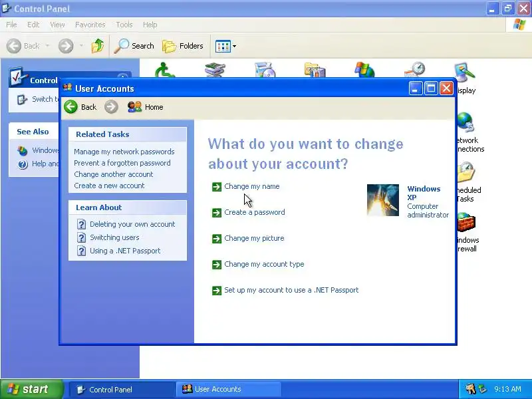The width and height of the screenshot is (532, 399).
Task: Click the green Back arrow in User Accounts
Action: pos(71,107)
